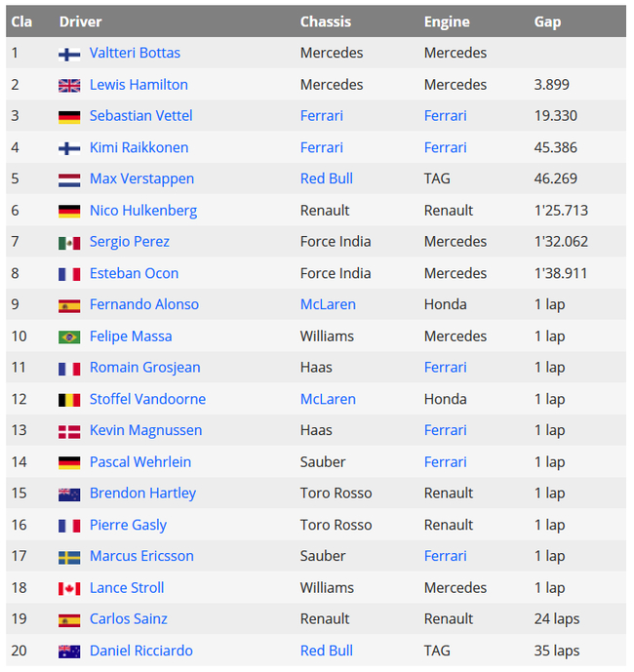The height and width of the screenshot is (672, 634).
Task: Click McLaren chassis link in Alonso's row
Action: point(328,304)
